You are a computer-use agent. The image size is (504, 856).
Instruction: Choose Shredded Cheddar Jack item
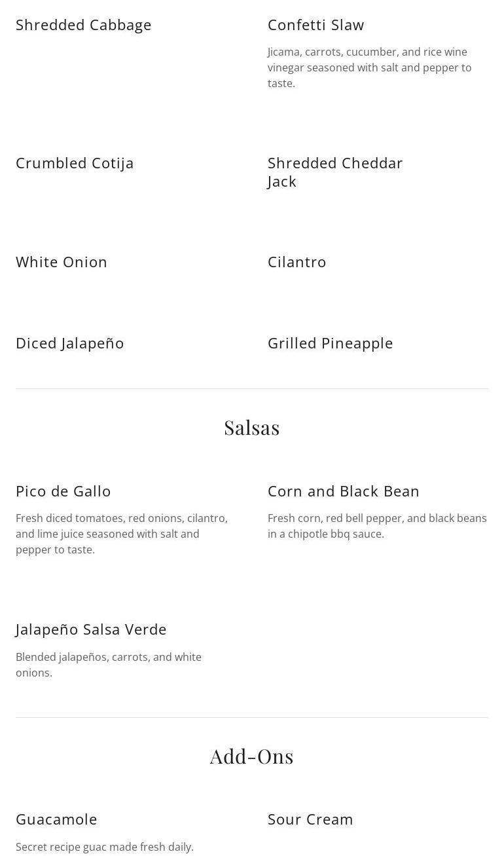pyautogui.click(x=334, y=172)
